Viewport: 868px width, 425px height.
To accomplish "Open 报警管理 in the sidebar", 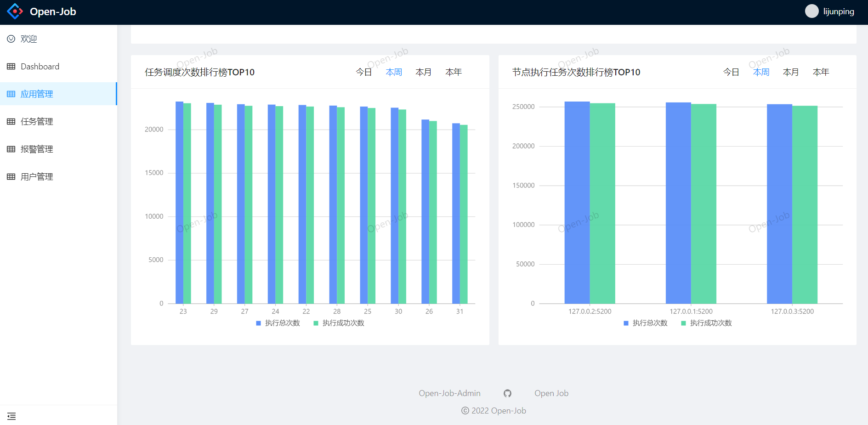I will coord(58,149).
